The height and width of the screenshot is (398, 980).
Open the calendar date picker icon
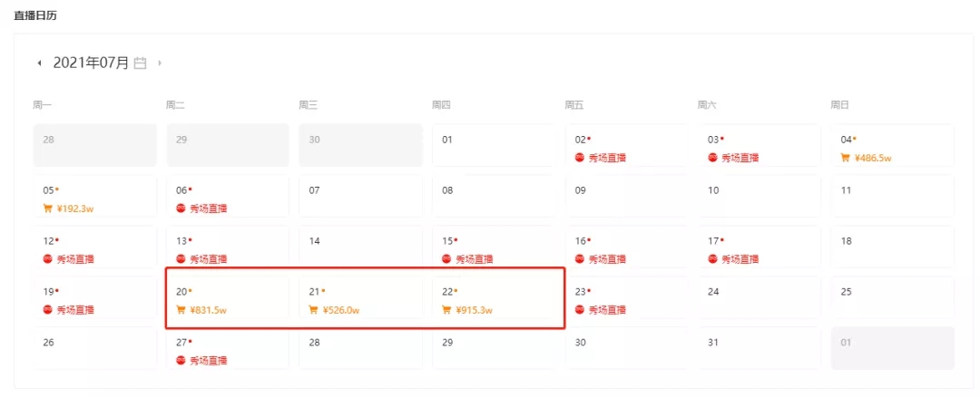140,63
